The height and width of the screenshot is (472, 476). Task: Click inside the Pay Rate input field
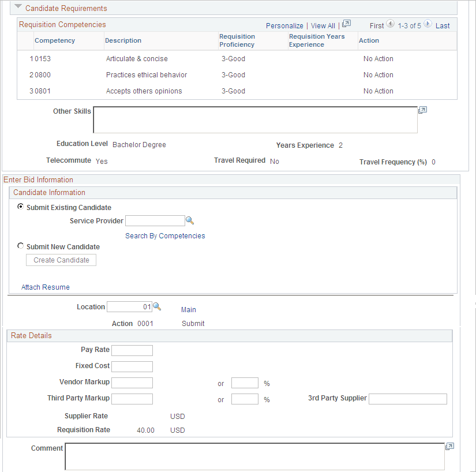[x=132, y=350]
